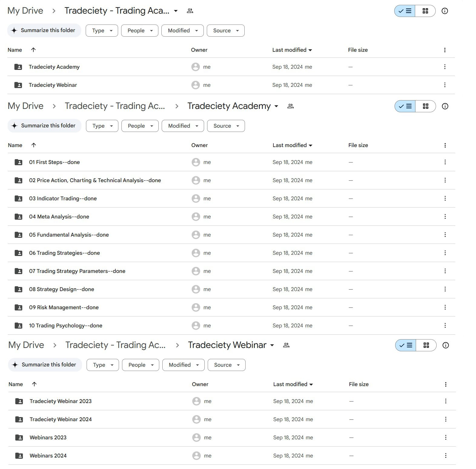
Task: Click shared-people icon beside Tradeciety - Trading Aca... title
Action: click(x=190, y=11)
